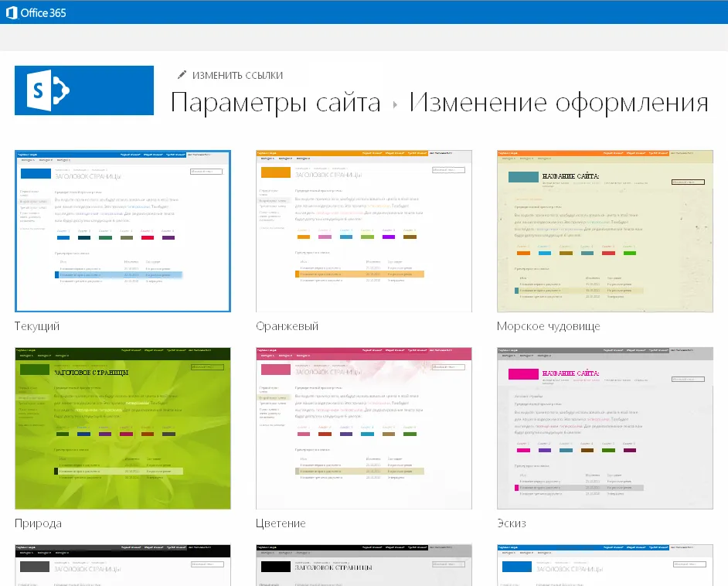Select the theme thumbnail with black logo block
Screen dimensions: 728x586
click(x=363, y=565)
